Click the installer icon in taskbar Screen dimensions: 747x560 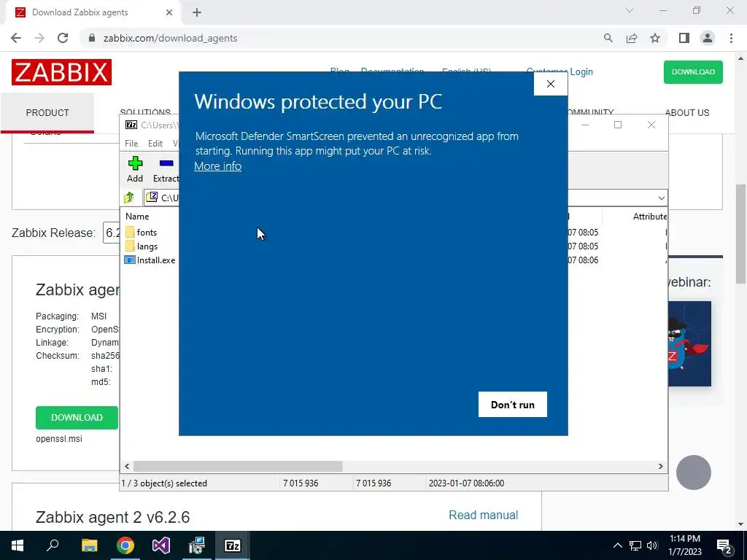[196, 545]
